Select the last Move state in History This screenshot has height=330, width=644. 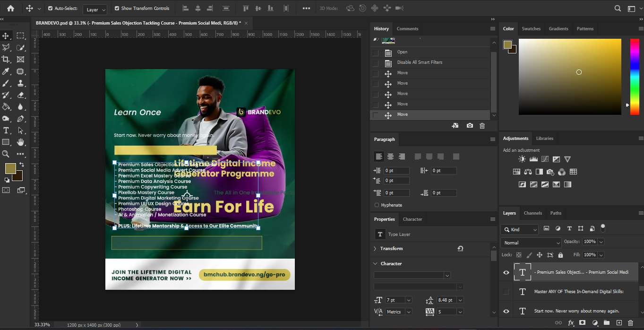click(x=430, y=114)
